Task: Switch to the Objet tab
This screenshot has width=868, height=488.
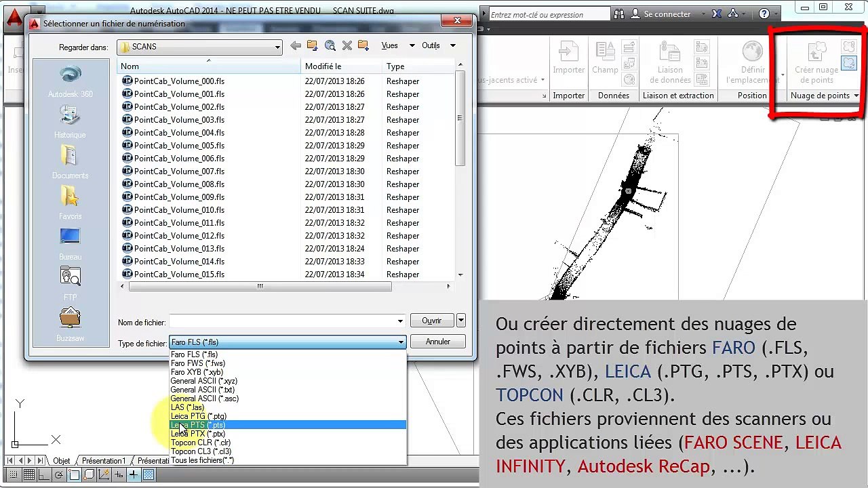Action: pyautogui.click(x=62, y=461)
